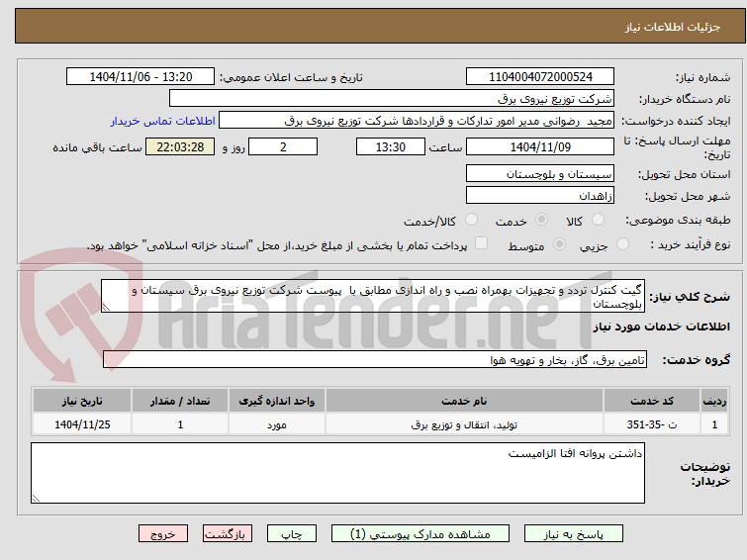The height and width of the screenshot is (560, 747).
Task: Click the واحد اندازه گیری column header
Action: (277, 401)
